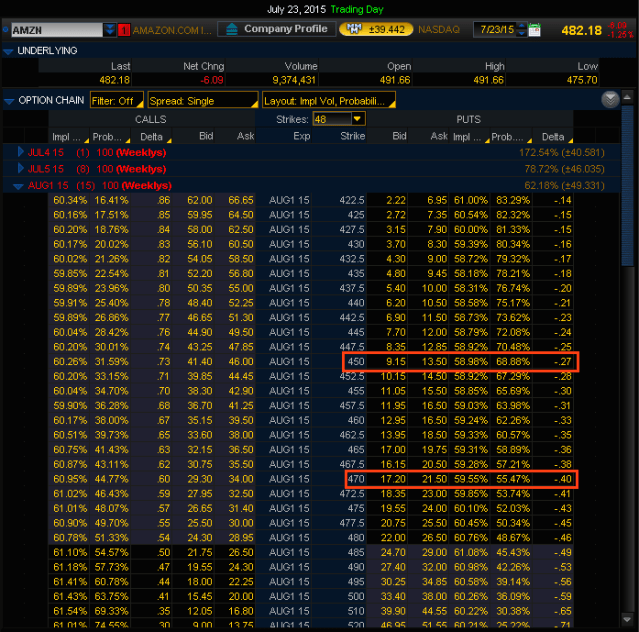Expand the JUL4 15 Weeklys expiration
This screenshot has height=632, width=639.
pyautogui.click(x=20, y=152)
